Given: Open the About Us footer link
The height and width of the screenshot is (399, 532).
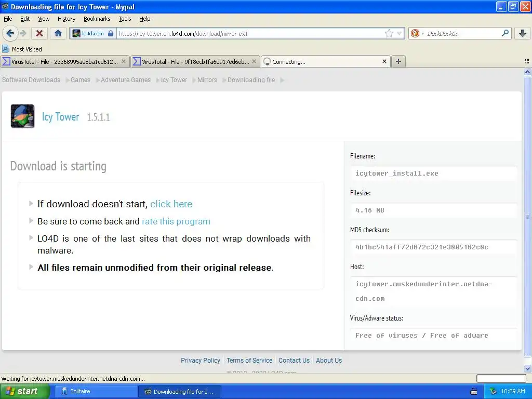Looking at the screenshot, I should click(x=329, y=361).
